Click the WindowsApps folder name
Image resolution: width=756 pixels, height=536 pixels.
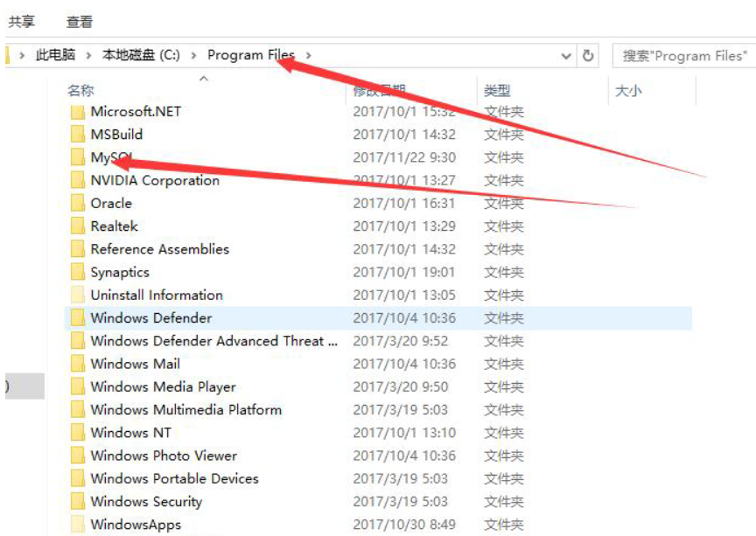click(136, 525)
